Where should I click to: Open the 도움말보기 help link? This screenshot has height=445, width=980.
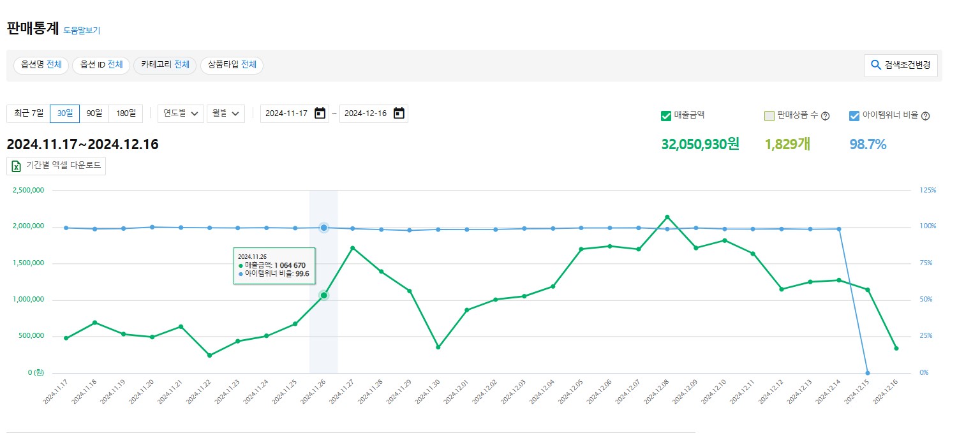point(82,30)
